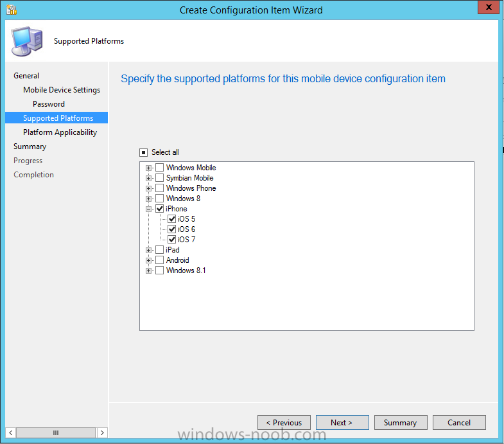Image resolution: width=504 pixels, height=444 pixels.
Task: Select the Windows Mobile label
Action: click(x=191, y=168)
